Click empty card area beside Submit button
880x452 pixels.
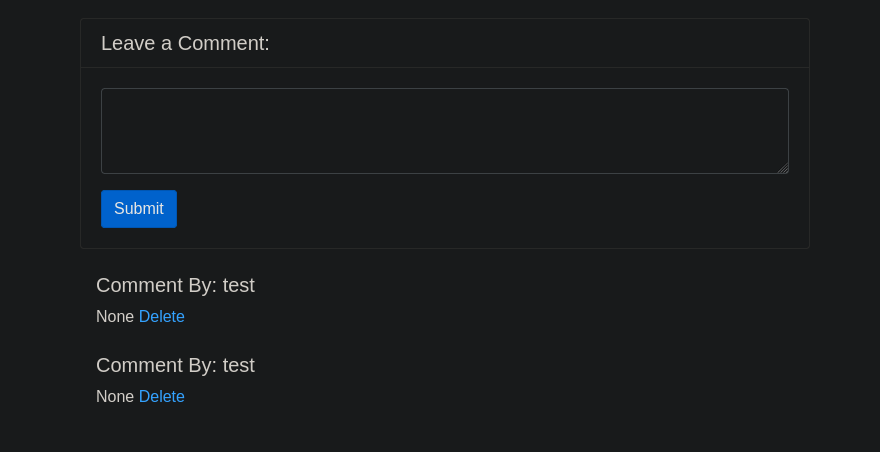[483, 209]
